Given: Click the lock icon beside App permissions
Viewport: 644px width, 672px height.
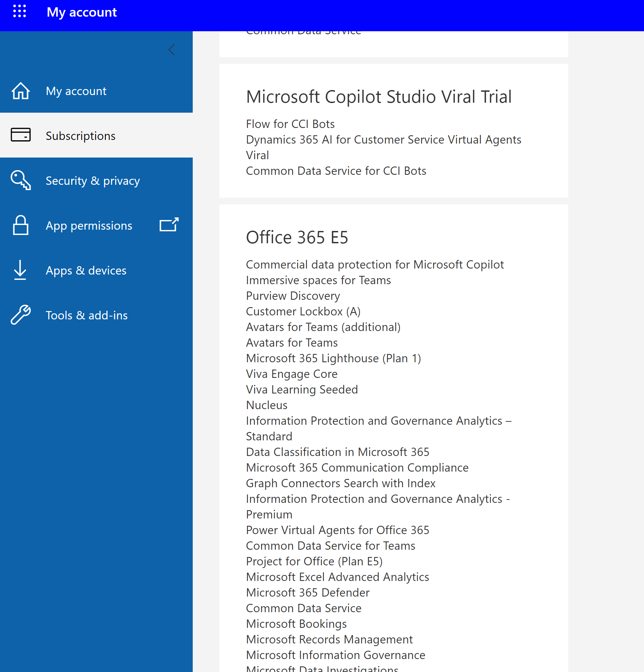Looking at the screenshot, I should [x=21, y=225].
